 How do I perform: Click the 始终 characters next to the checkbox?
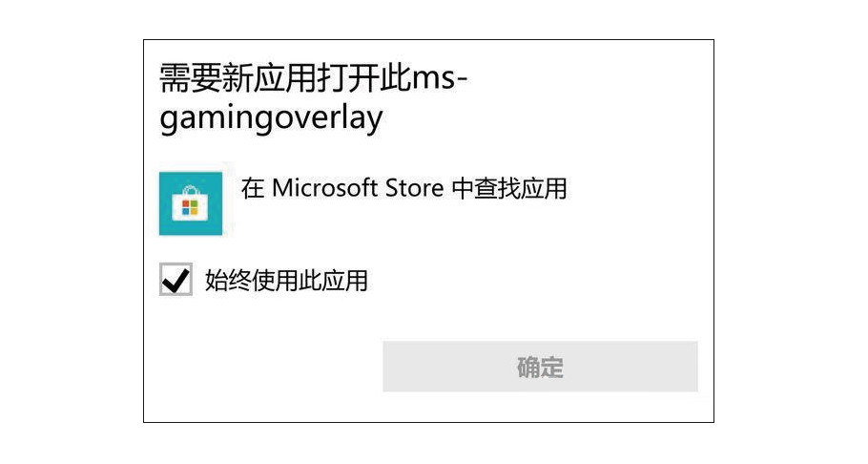(x=228, y=281)
